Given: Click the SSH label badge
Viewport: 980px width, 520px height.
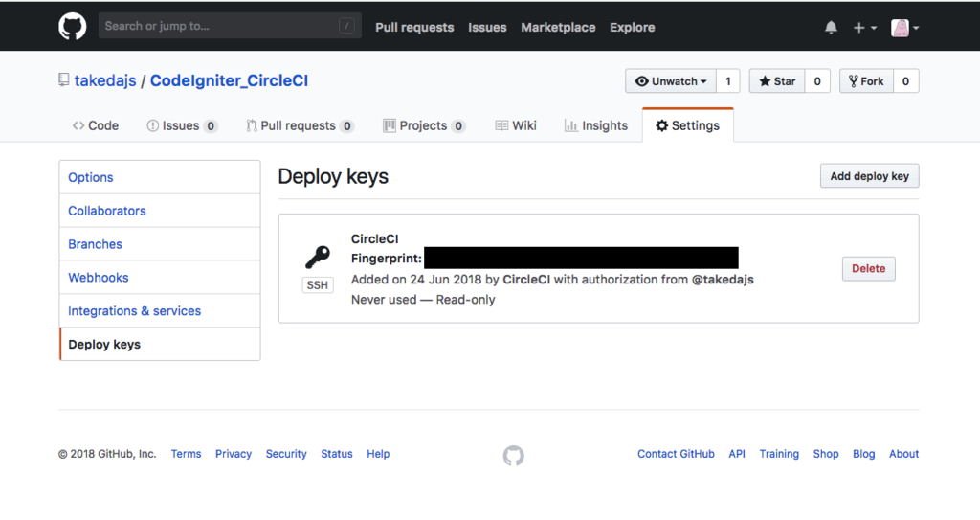Looking at the screenshot, I should (318, 284).
